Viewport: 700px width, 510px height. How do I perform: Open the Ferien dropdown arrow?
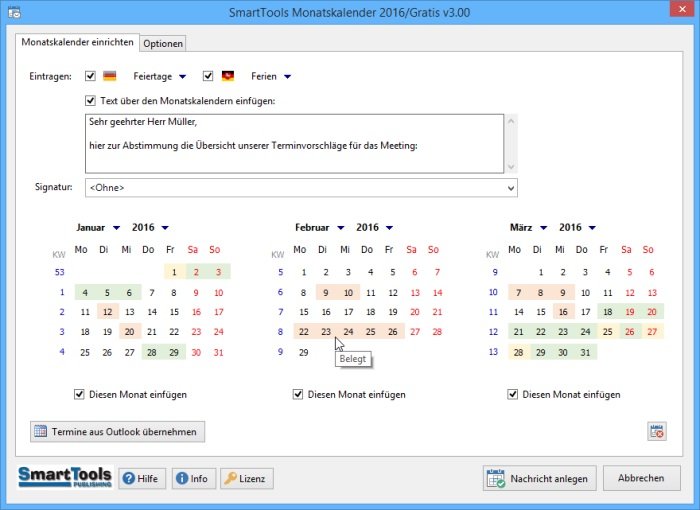pyautogui.click(x=288, y=77)
